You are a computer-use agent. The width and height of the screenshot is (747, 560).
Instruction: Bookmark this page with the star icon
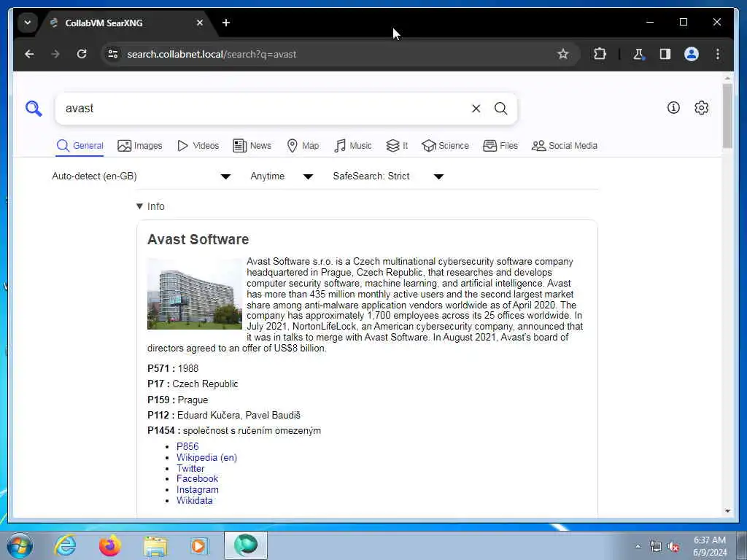[x=563, y=54]
